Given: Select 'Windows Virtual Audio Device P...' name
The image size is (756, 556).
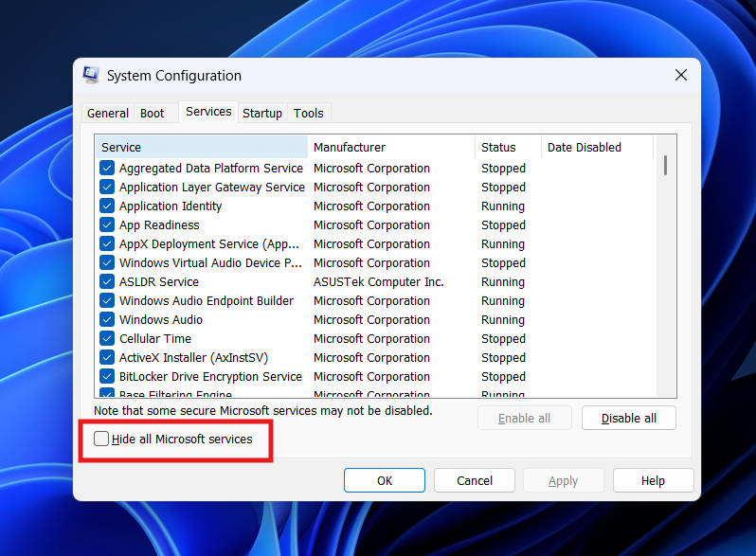Looking at the screenshot, I should [210, 262].
